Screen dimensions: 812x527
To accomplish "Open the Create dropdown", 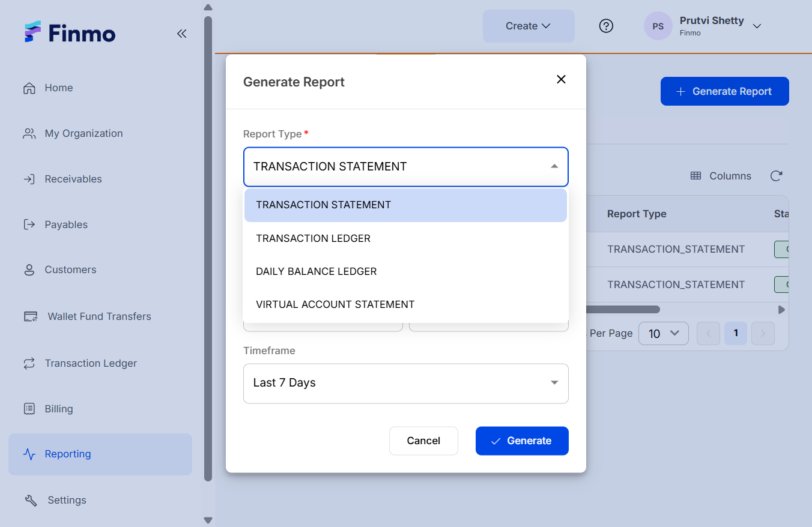I will tap(529, 26).
